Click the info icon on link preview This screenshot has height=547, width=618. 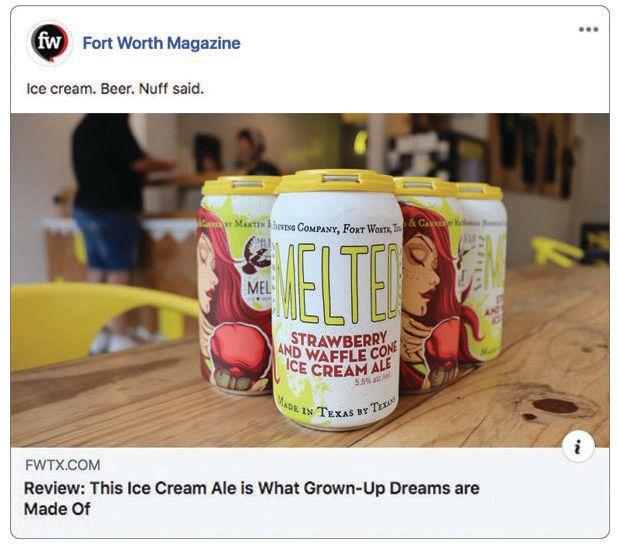[x=578, y=447]
